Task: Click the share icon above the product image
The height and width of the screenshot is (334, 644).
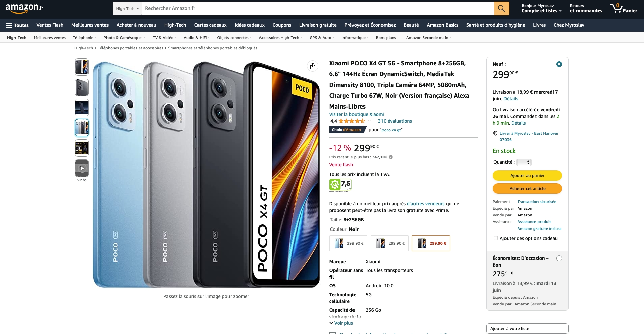Action: click(313, 66)
